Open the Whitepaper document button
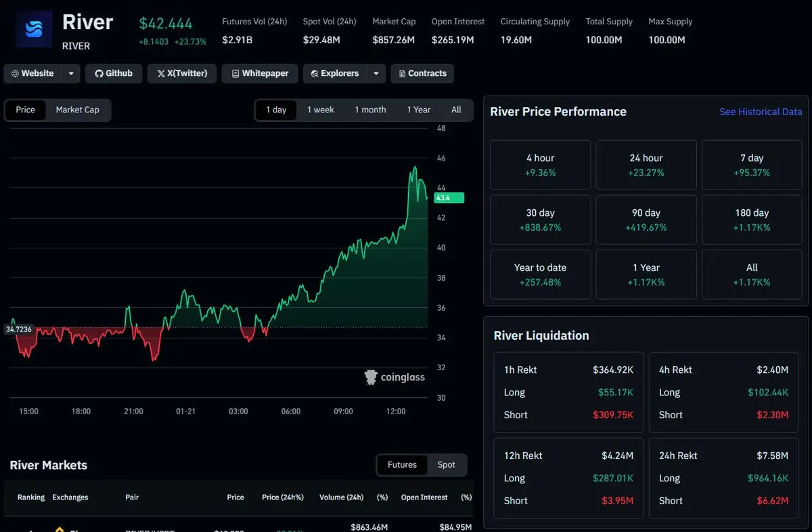This screenshot has height=532, width=812. click(x=260, y=73)
